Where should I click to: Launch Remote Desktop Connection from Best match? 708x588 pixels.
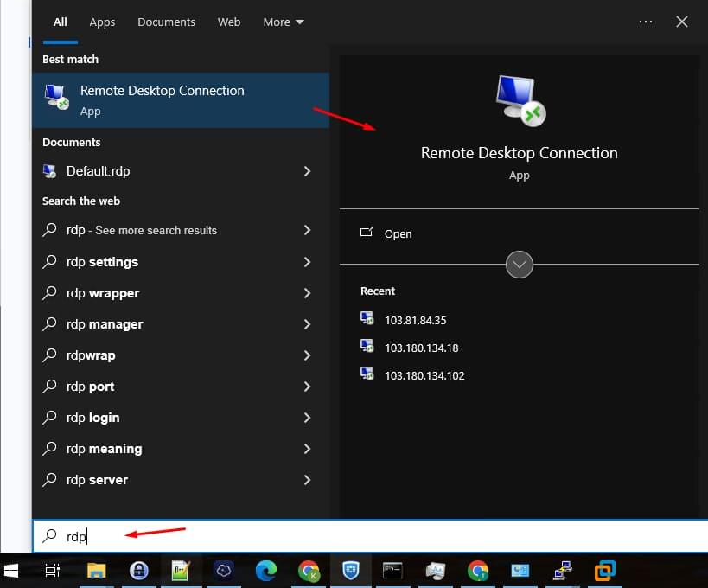coord(162,99)
